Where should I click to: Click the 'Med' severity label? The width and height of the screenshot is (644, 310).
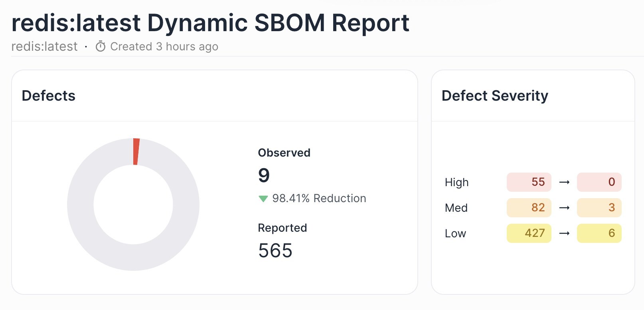tap(456, 208)
